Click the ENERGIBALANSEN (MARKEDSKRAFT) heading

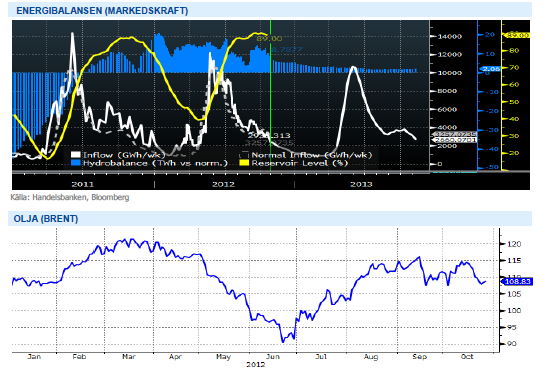click(102, 10)
